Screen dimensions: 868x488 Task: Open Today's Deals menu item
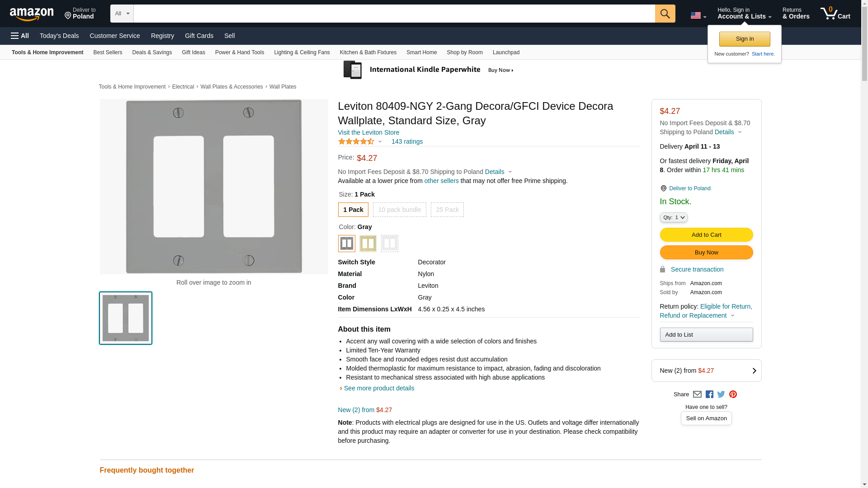pos(59,36)
